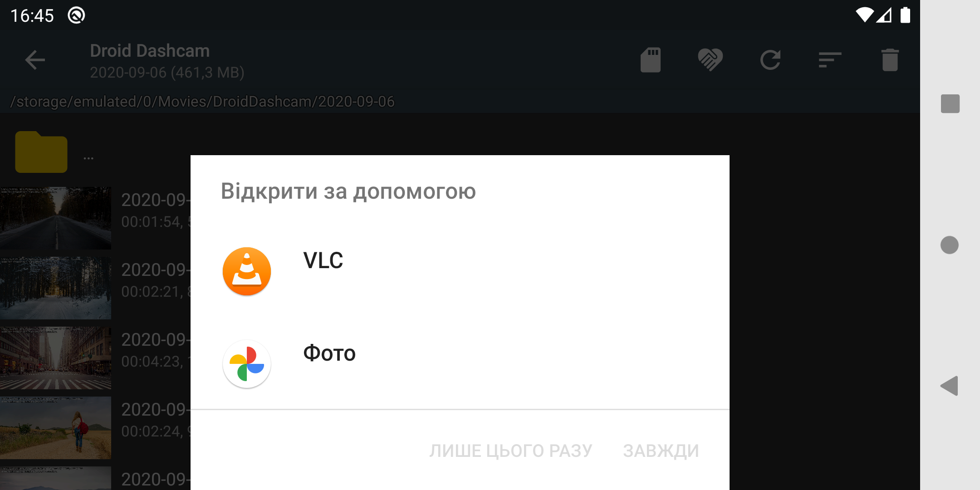Open the dark road video thumbnail
Screen dimensions: 980x490
coord(55,218)
